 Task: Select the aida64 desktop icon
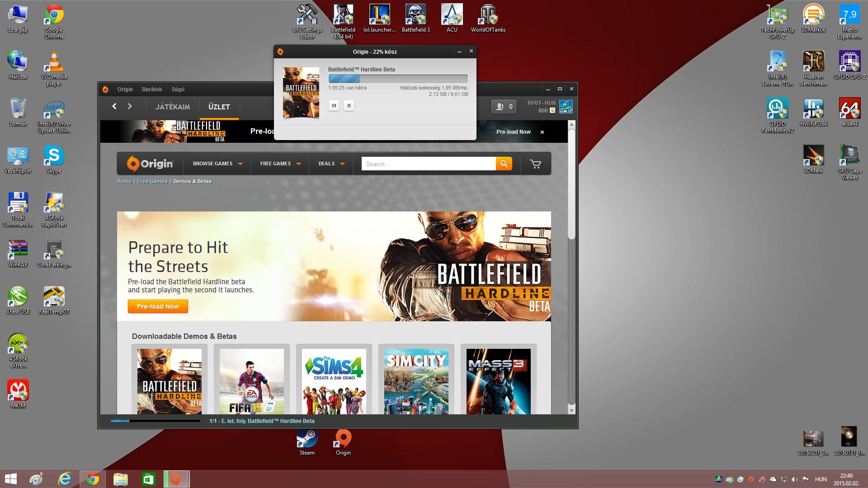(x=849, y=113)
